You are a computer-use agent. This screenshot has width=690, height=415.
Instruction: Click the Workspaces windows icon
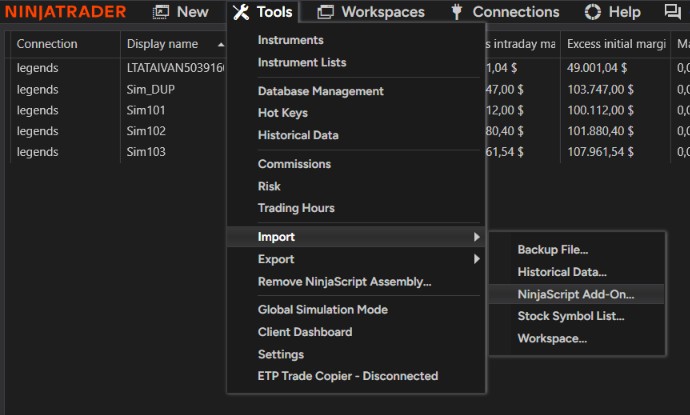[325, 12]
